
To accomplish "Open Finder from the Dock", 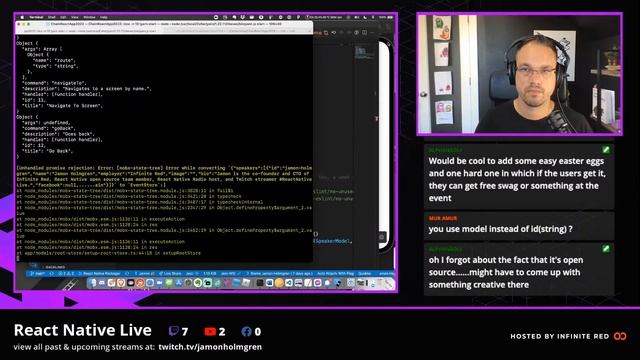I will pos(92,282).
